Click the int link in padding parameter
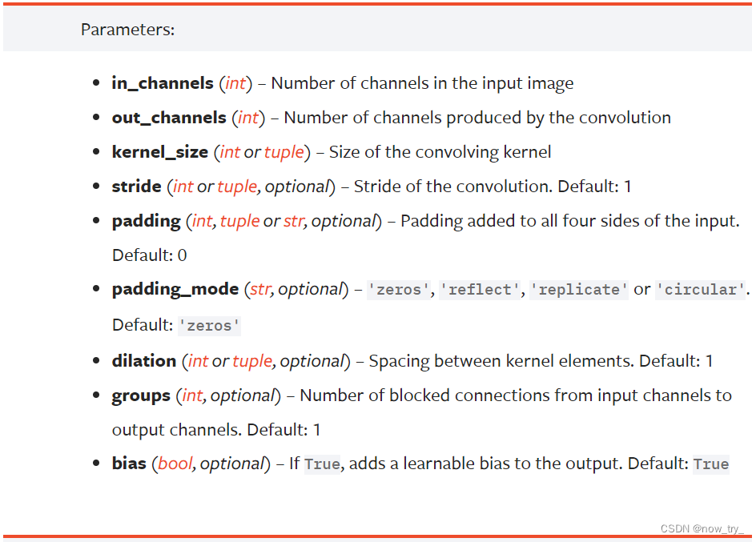This screenshot has height=542, width=756. click(202, 221)
